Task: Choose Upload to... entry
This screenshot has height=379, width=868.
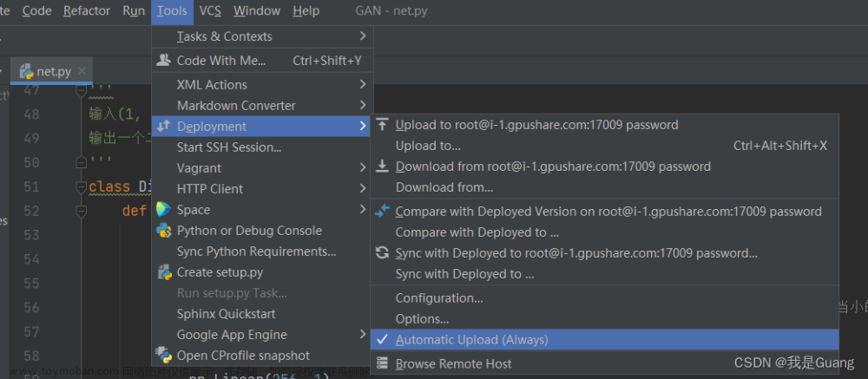Action: (x=604, y=146)
